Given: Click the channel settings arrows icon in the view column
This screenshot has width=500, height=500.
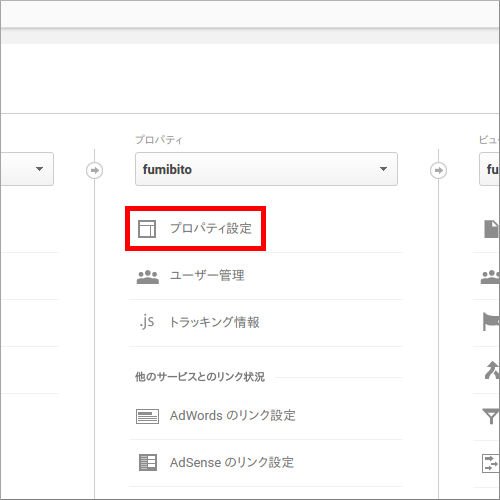Looking at the screenshot, I should [x=491, y=463].
